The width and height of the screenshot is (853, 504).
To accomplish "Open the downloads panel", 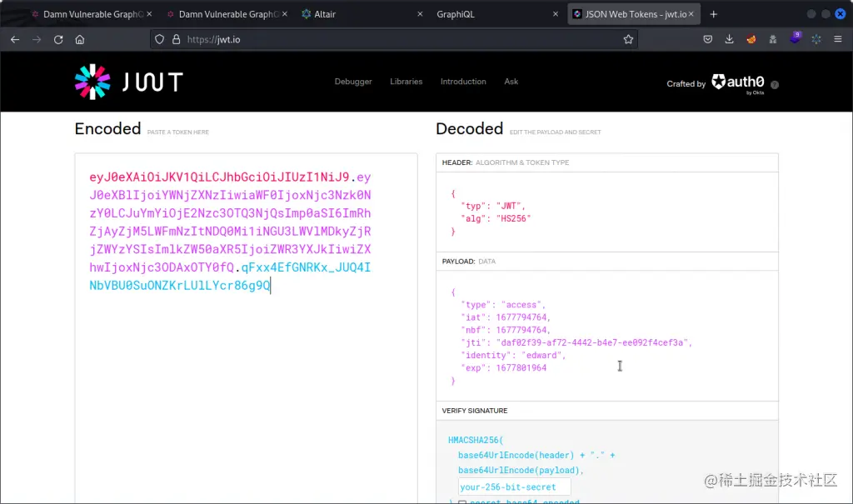I will coord(730,39).
